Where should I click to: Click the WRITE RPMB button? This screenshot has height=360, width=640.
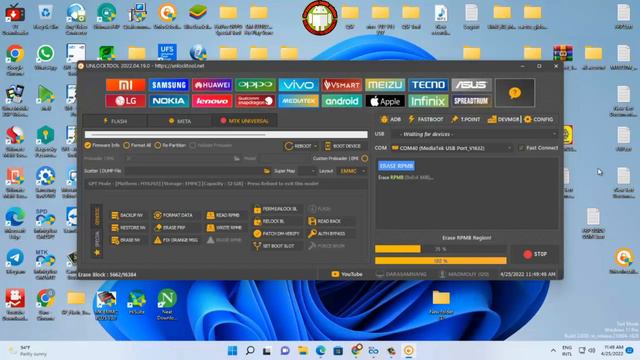(224, 228)
